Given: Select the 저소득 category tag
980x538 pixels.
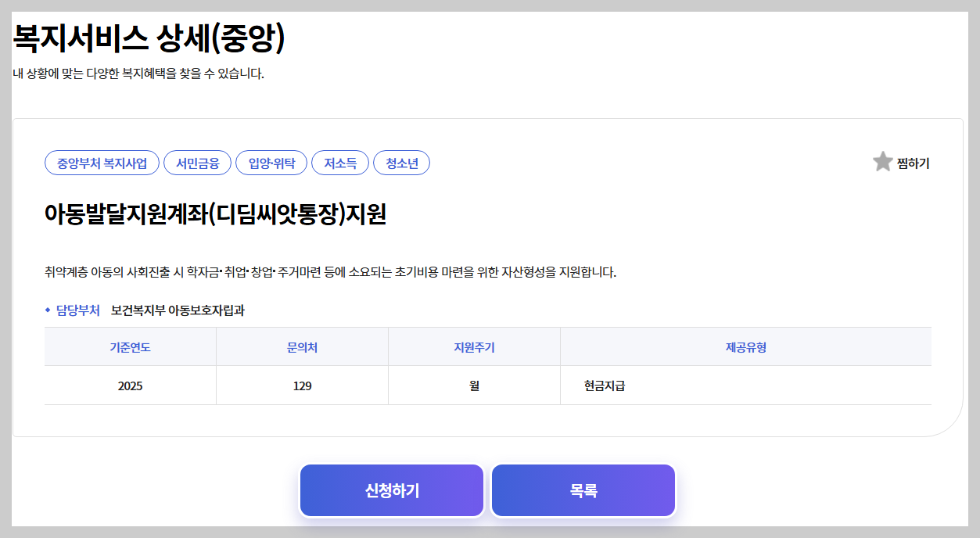Looking at the screenshot, I should (x=340, y=163).
